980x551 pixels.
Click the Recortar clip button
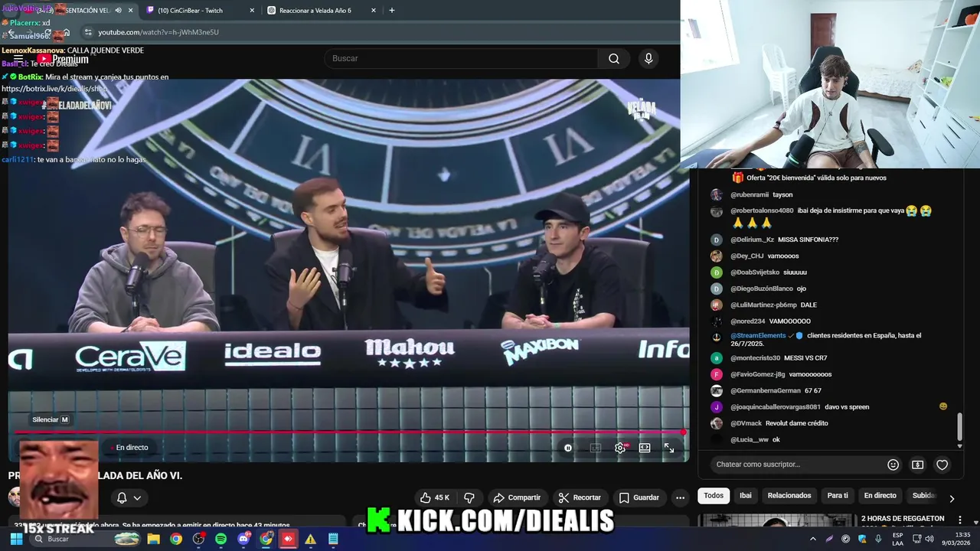coord(580,497)
